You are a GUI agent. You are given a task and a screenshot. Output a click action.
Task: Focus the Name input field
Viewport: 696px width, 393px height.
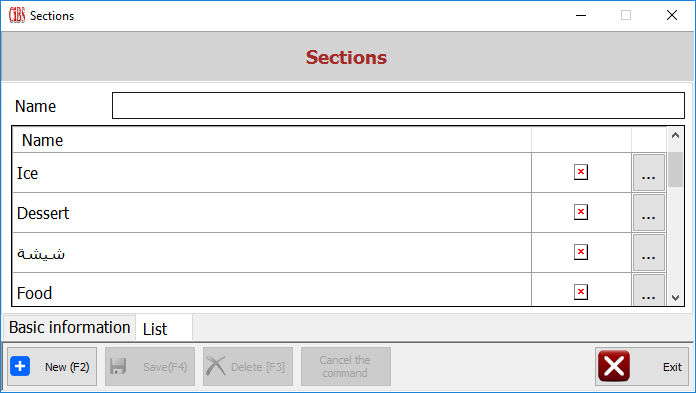(398, 105)
